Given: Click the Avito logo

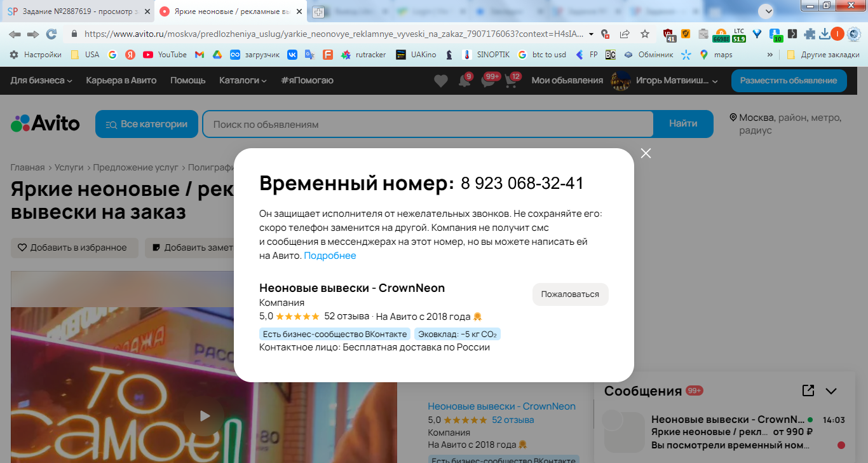Looking at the screenshot, I should [45, 123].
